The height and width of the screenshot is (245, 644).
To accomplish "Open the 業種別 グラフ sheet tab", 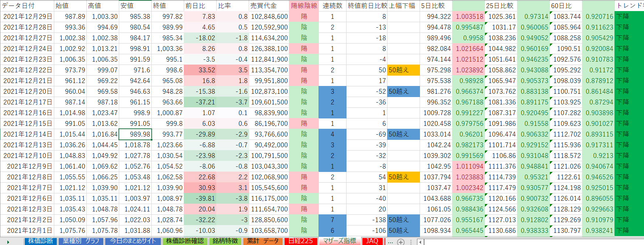I will point(81,241).
